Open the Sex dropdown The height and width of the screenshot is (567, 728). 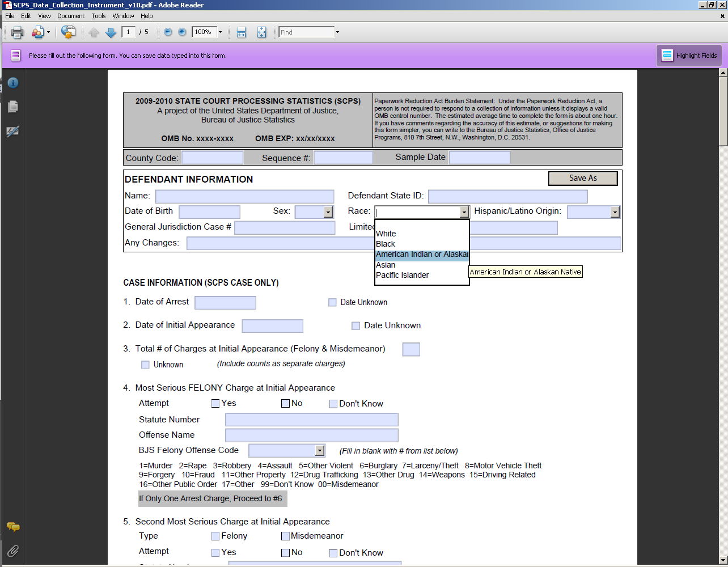coord(328,212)
